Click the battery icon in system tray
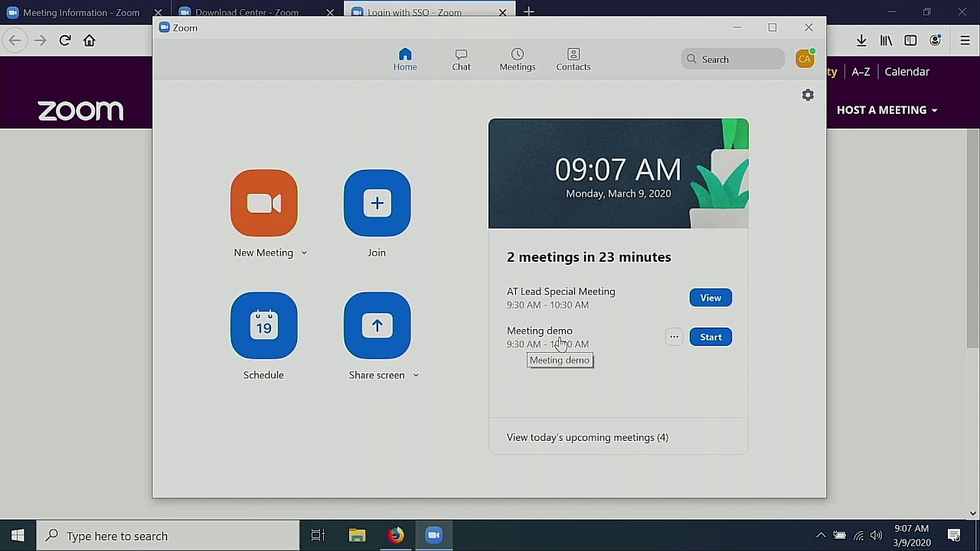This screenshot has width=980, height=551. click(x=840, y=536)
